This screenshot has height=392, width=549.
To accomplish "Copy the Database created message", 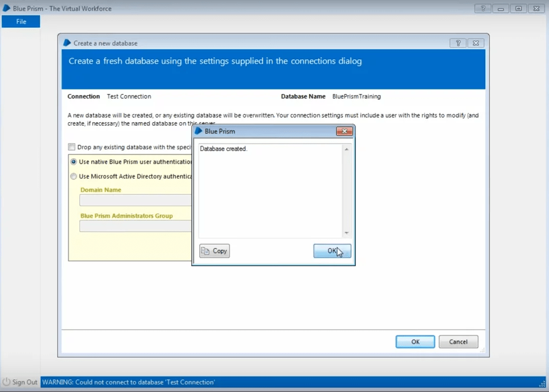I will tap(215, 251).
